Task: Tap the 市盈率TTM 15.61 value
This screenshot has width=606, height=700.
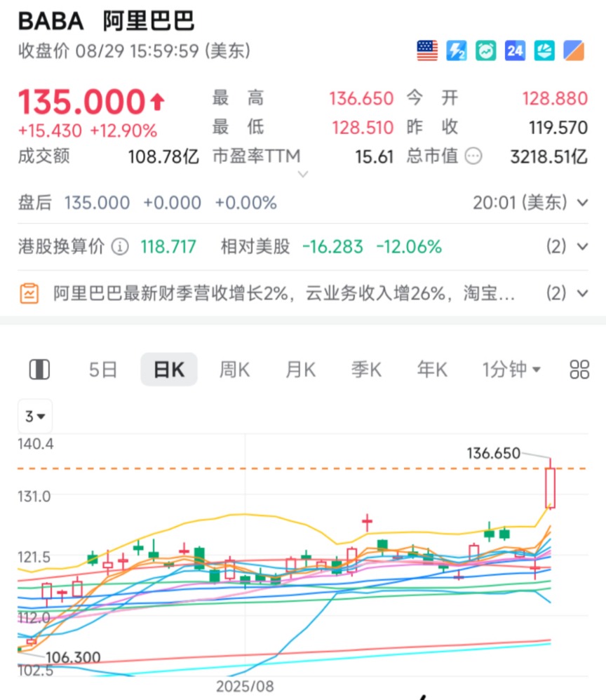Action: click(375, 156)
